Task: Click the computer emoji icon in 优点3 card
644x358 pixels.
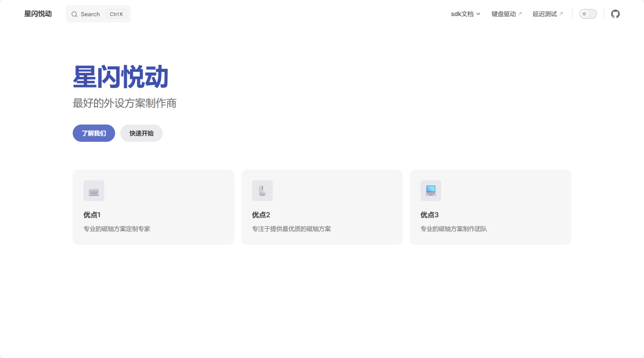Action: pyautogui.click(x=431, y=191)
